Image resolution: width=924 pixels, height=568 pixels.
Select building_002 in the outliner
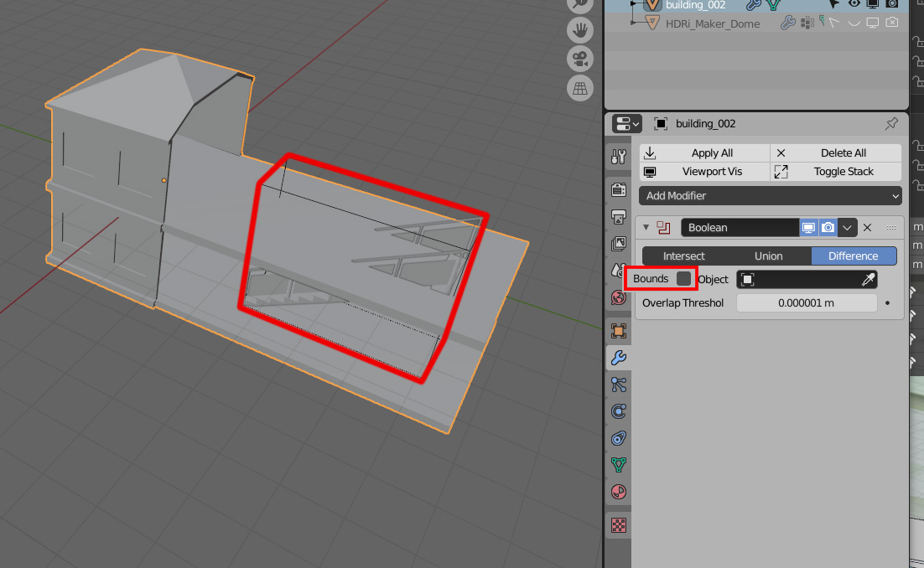click(x=695, y=5)
